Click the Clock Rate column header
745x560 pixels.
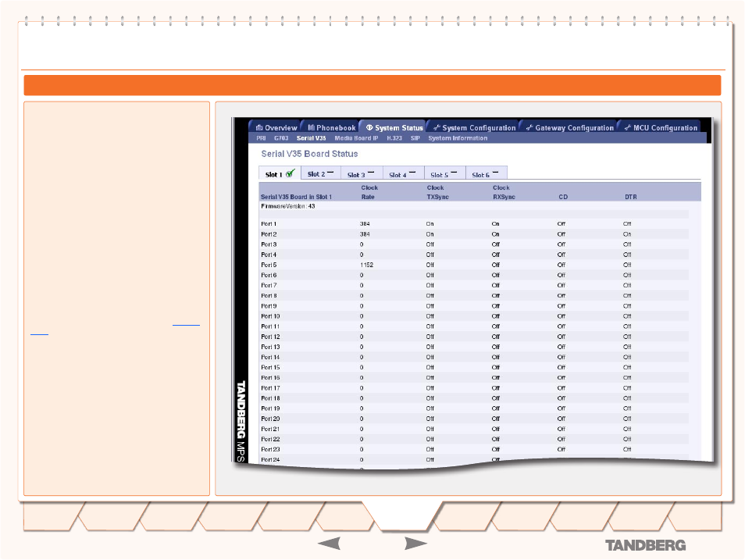click(369, 192)
